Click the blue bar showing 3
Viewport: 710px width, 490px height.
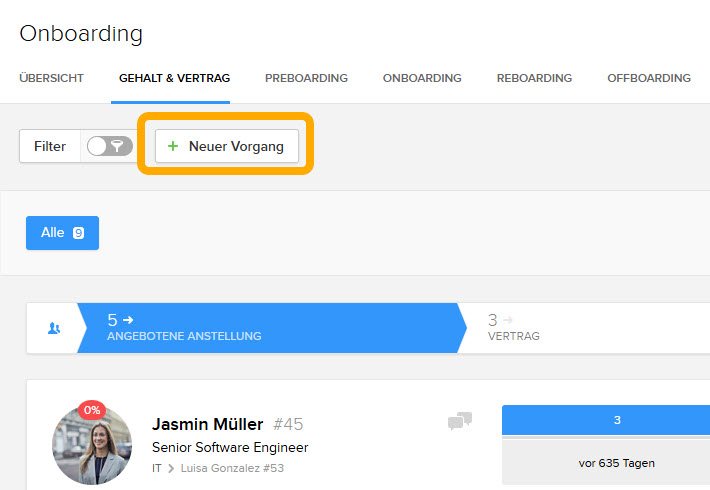tap(606, 420)
